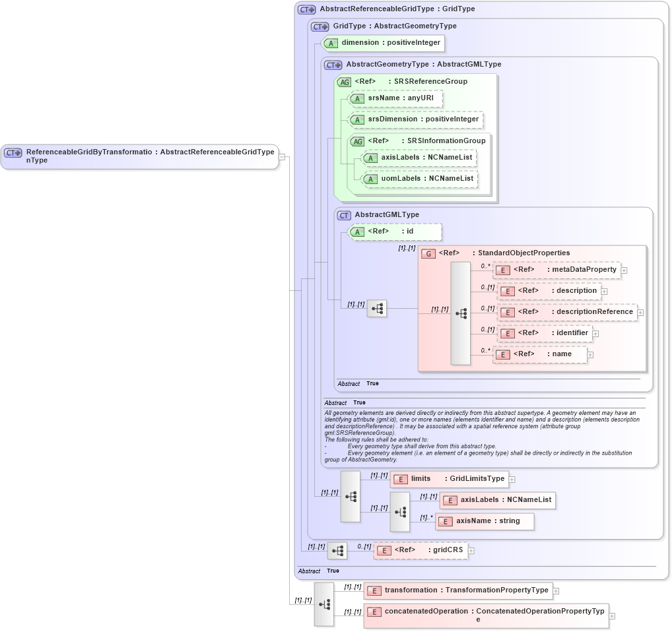672x632 pixels.
Task: Expand the metaDataProperty element
Action: point(624,270)
